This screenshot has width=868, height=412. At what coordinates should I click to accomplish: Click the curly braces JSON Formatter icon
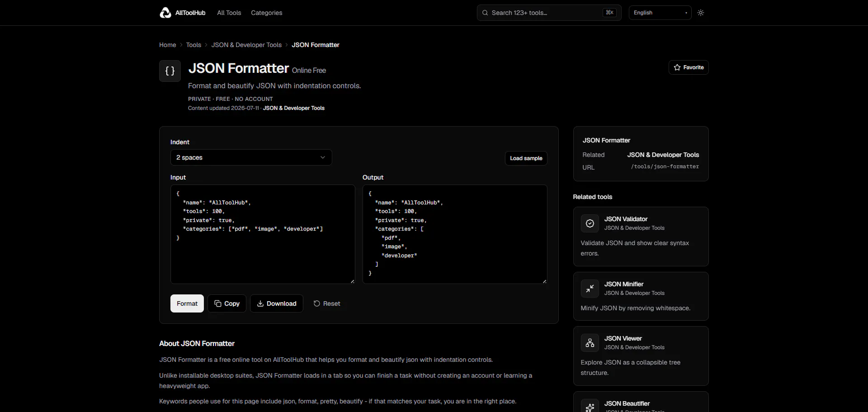(170, 71)
